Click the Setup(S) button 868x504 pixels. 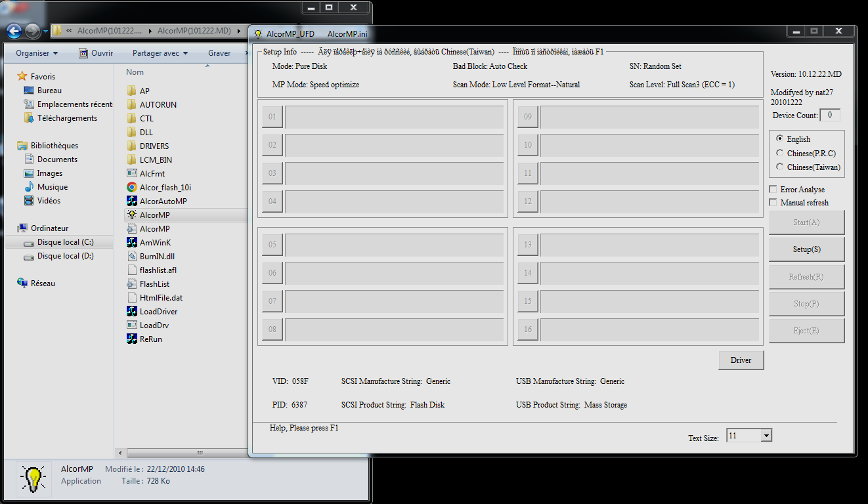(806, 249)
